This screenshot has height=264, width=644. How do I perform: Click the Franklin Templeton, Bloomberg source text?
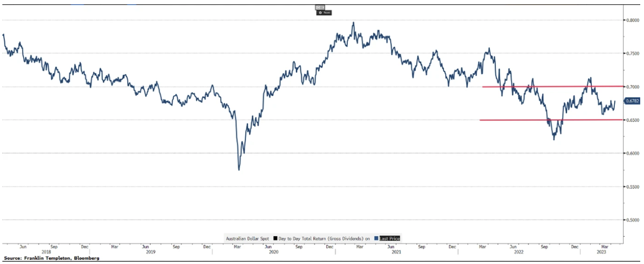(x=51, y=259)
